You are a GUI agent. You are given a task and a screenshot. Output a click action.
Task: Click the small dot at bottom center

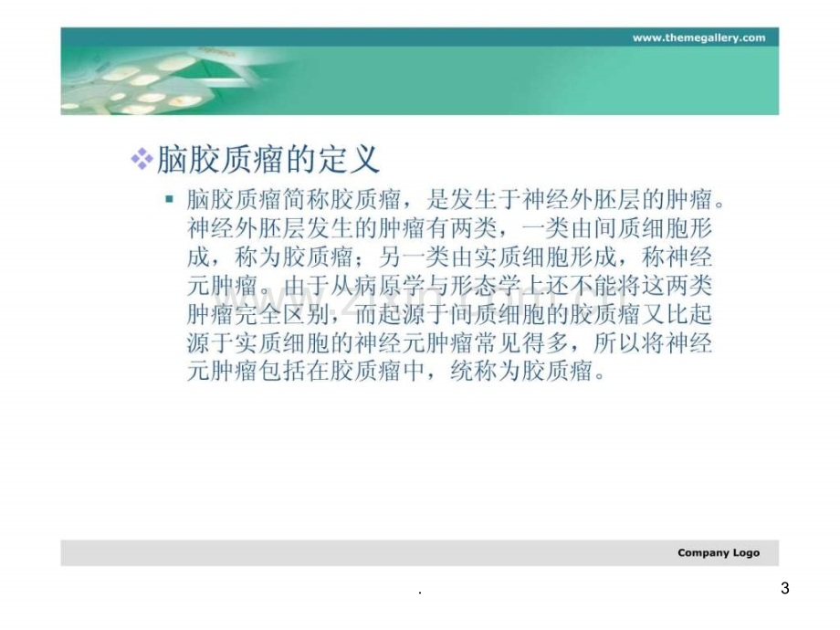pos(420,593)
